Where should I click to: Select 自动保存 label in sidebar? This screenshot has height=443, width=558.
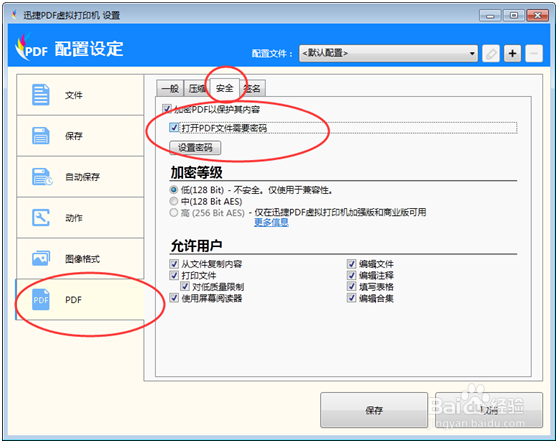click(82, 177)
